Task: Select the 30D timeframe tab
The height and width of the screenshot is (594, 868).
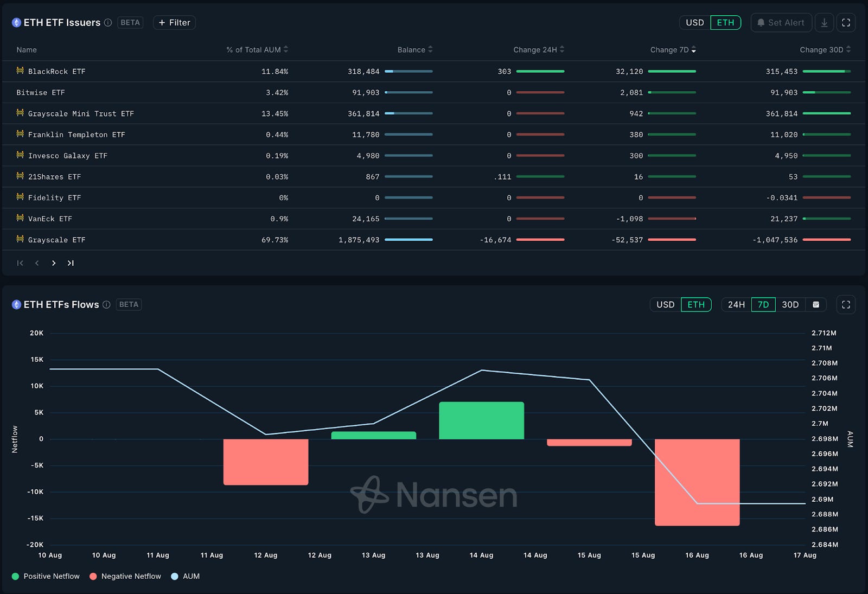Action: pyautogui.click(x=790, y=305)
